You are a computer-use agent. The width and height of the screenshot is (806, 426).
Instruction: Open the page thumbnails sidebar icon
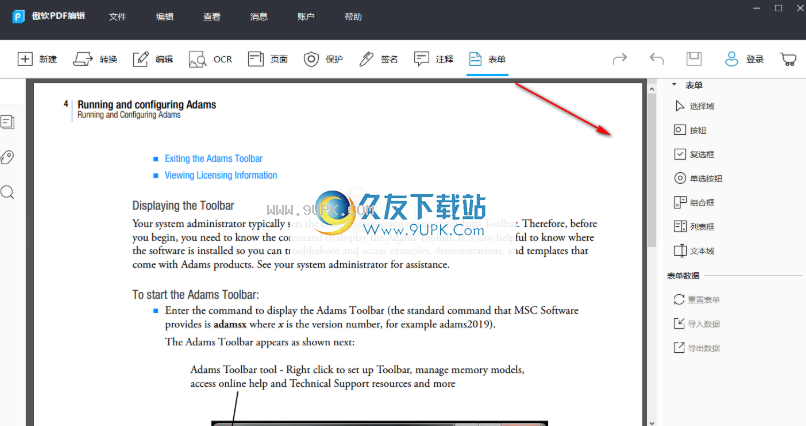[x=8, y=122]
